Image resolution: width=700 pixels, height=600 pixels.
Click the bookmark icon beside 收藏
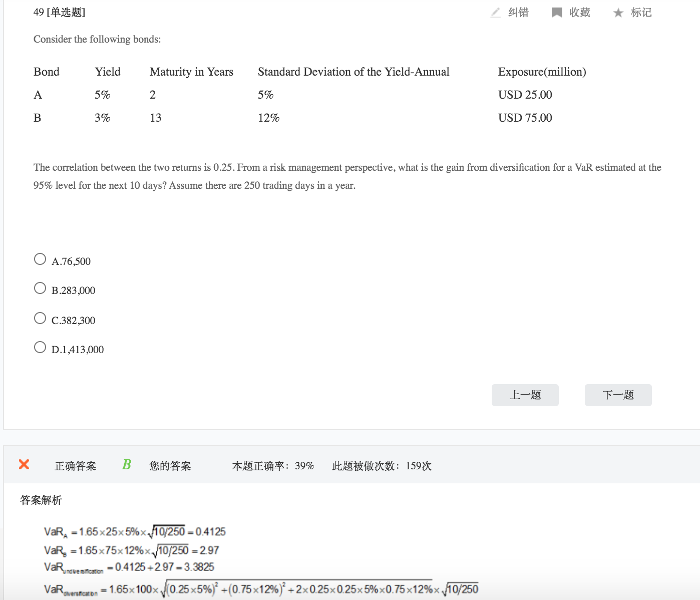tap(556, 13)
